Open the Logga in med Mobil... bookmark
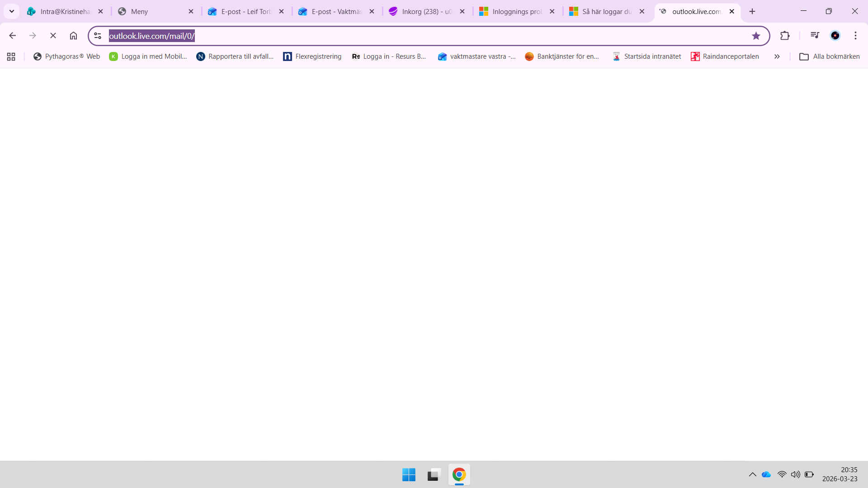Viewport: 868px width, 488px height. pyautogui.click(x=148, y=56)
